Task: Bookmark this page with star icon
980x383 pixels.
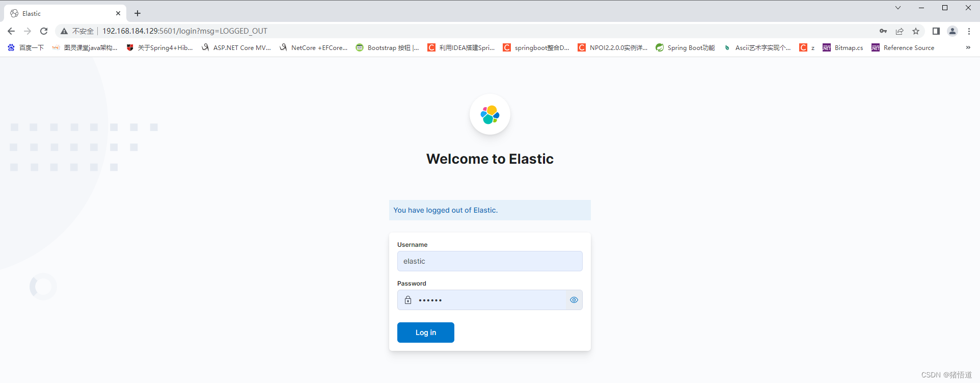Action: (x=916, y=31)
